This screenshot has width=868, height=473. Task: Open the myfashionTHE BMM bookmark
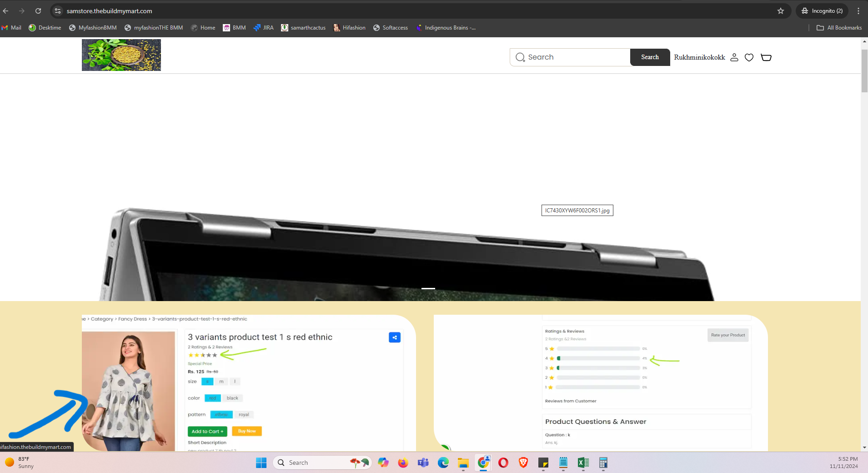(x=154, y=28)
